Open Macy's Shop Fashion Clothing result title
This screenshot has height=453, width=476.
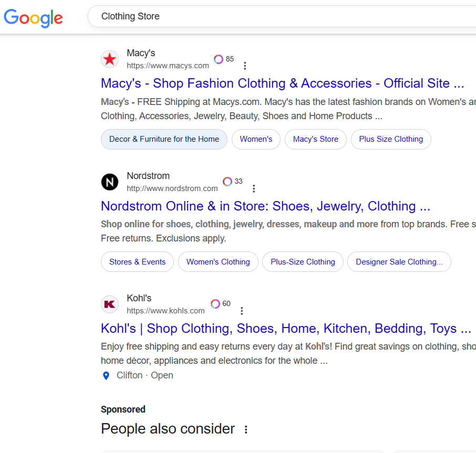[282, 83]
